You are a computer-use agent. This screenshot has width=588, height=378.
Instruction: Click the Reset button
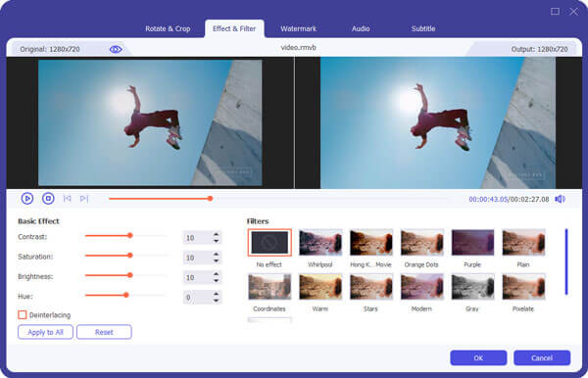pyautogui.click(x=104, y=332)
